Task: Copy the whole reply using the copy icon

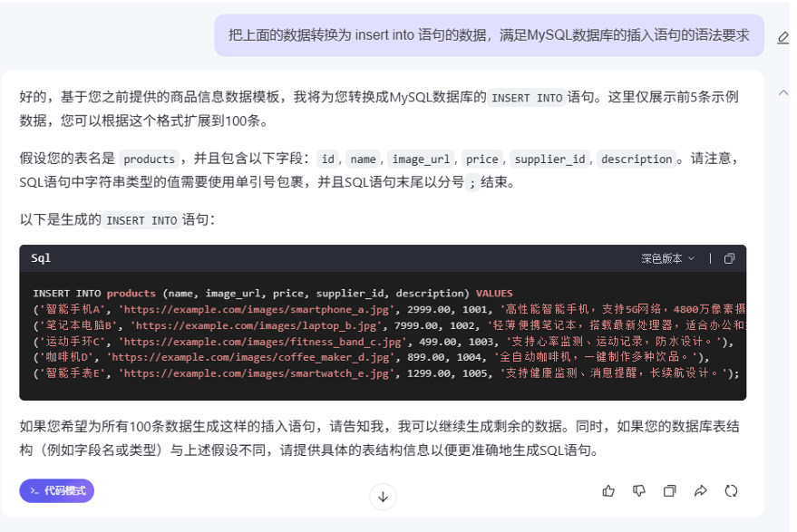Action: click(x=669, y=490)
